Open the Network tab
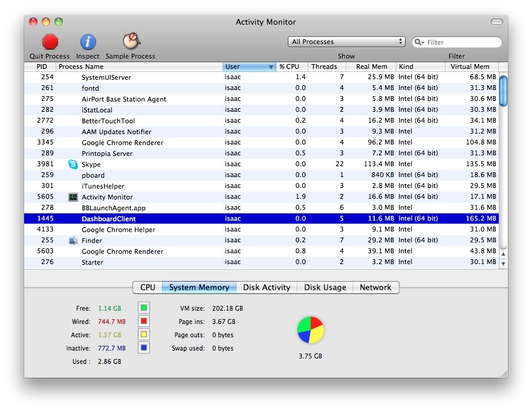 click(x=375, y=287)
